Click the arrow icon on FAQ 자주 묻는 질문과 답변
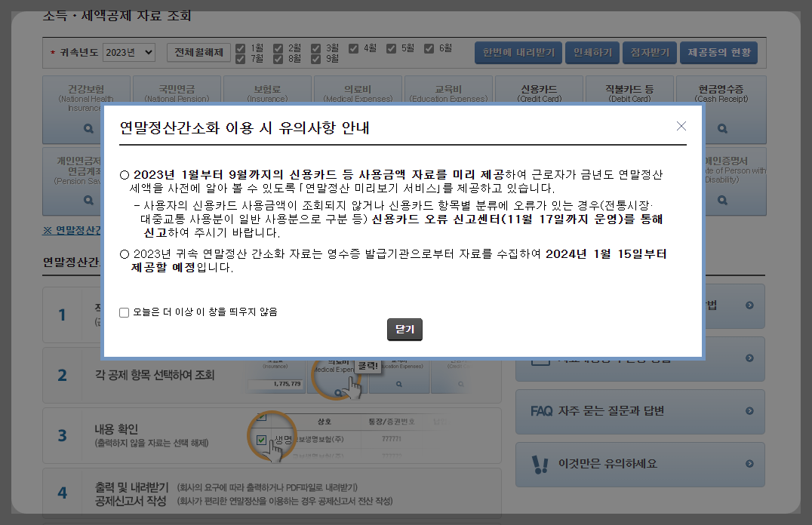 (748, 412)
